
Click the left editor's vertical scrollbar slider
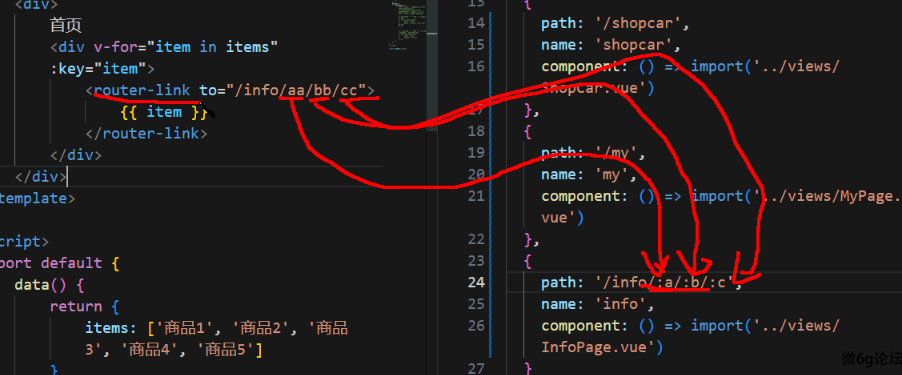[x=431, y=66]
